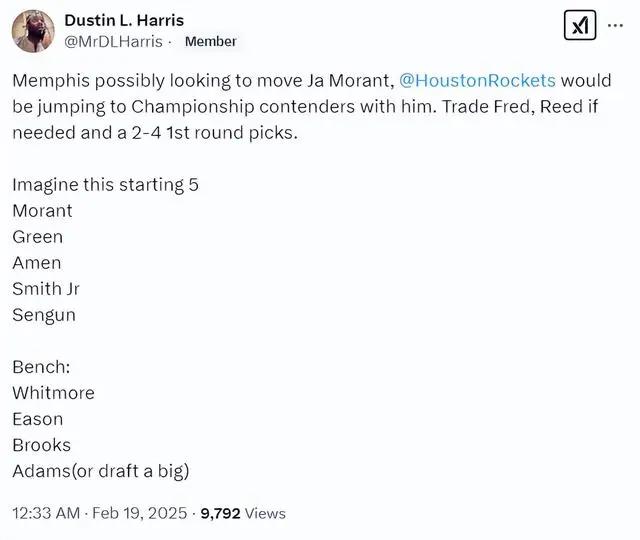Select Brooks in the bench list
Viewport: 640px width, 540px height.
tap(42, 445)
